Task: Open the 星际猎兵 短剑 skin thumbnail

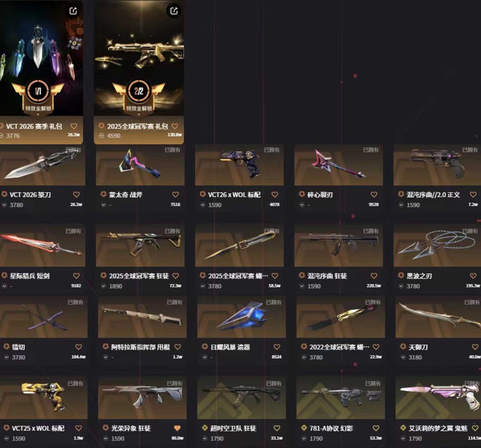Action: [42, 245]
